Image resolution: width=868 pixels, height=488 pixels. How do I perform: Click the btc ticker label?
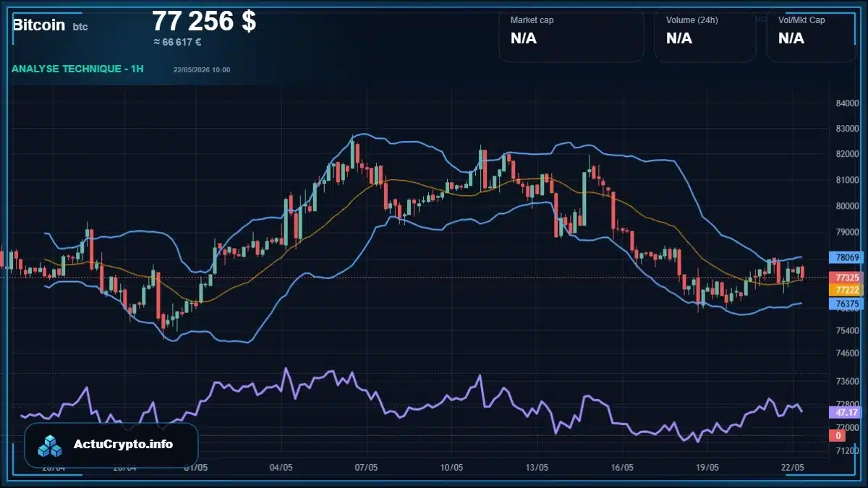point(80,27)
